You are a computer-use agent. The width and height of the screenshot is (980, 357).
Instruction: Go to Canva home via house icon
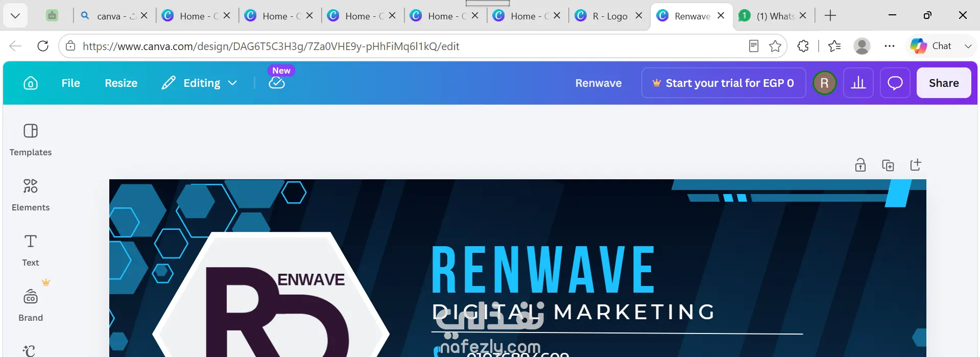[31, 83]
